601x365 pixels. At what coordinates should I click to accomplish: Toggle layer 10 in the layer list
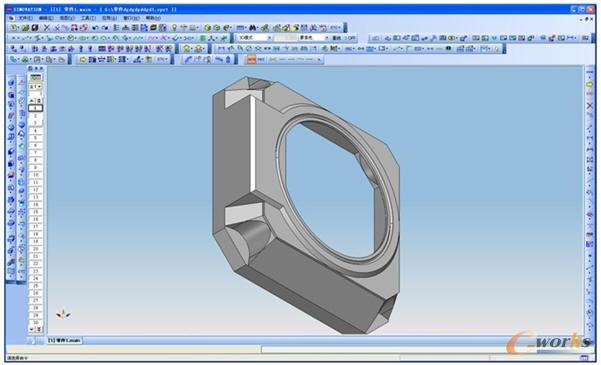pos(35,175)
